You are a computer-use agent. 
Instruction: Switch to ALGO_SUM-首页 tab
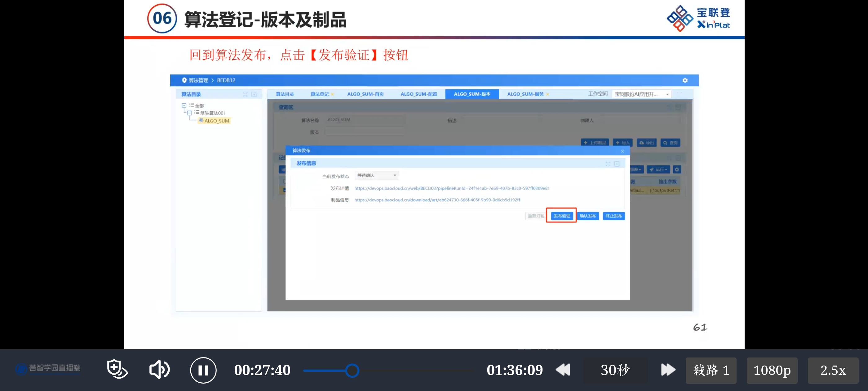coord(365,94)
